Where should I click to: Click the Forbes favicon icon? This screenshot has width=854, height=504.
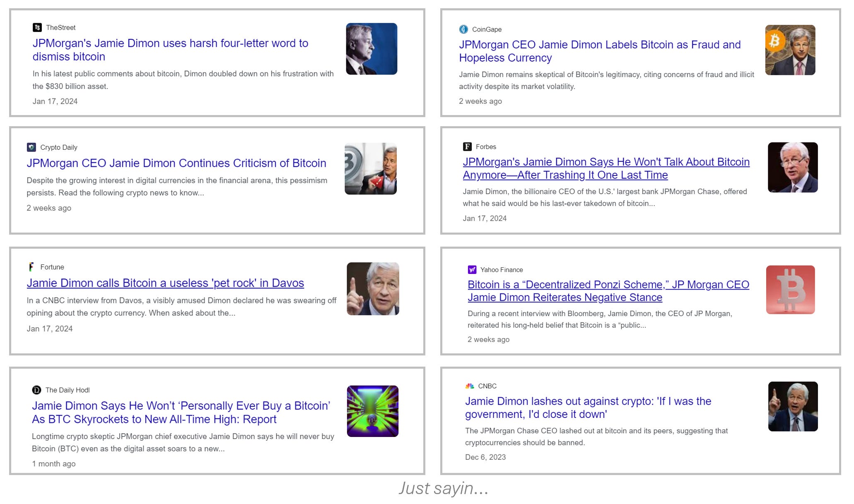point(467,146)
